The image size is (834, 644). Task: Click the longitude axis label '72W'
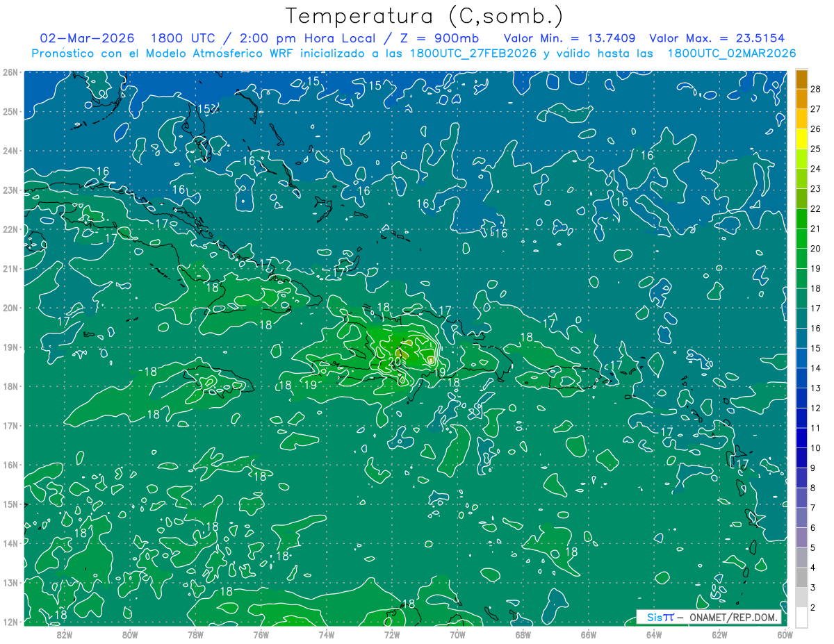(x=392, y=634)
